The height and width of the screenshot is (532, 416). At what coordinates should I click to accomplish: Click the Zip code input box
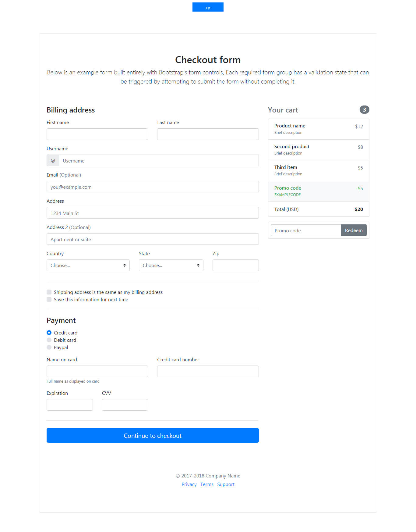tap(235, 265)
